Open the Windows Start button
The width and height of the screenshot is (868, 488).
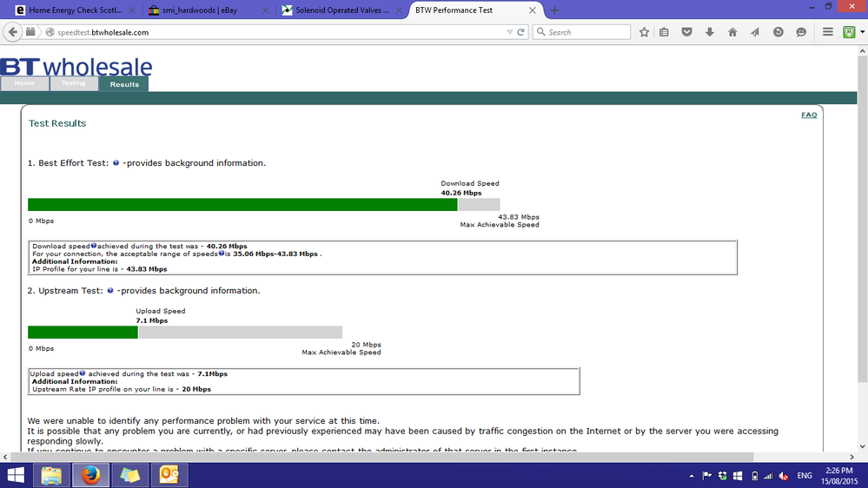(x=16, y=475)
